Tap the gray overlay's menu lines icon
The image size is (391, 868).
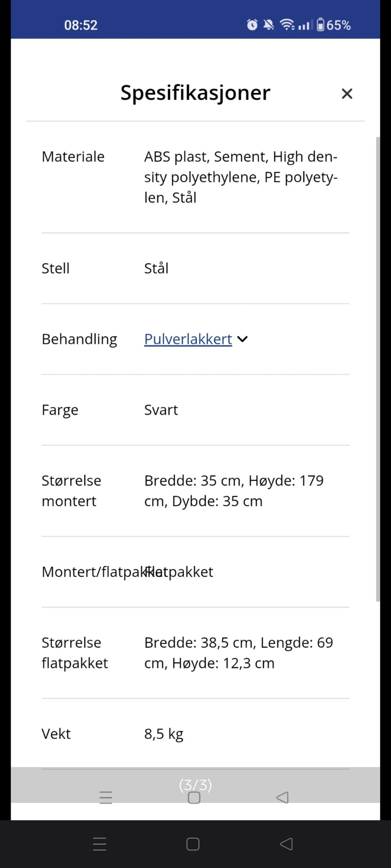coord(105,798)
